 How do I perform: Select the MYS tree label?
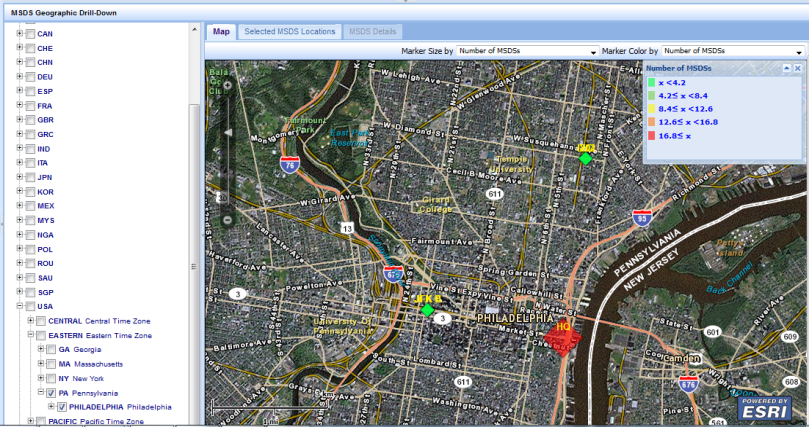click(46, 220)
